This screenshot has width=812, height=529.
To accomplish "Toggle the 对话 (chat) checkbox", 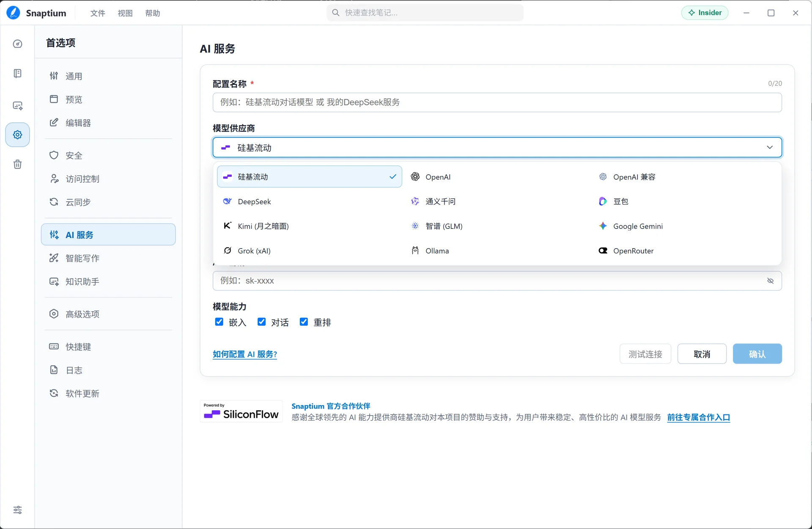I will pyautogui.click(x=262, y=322).
